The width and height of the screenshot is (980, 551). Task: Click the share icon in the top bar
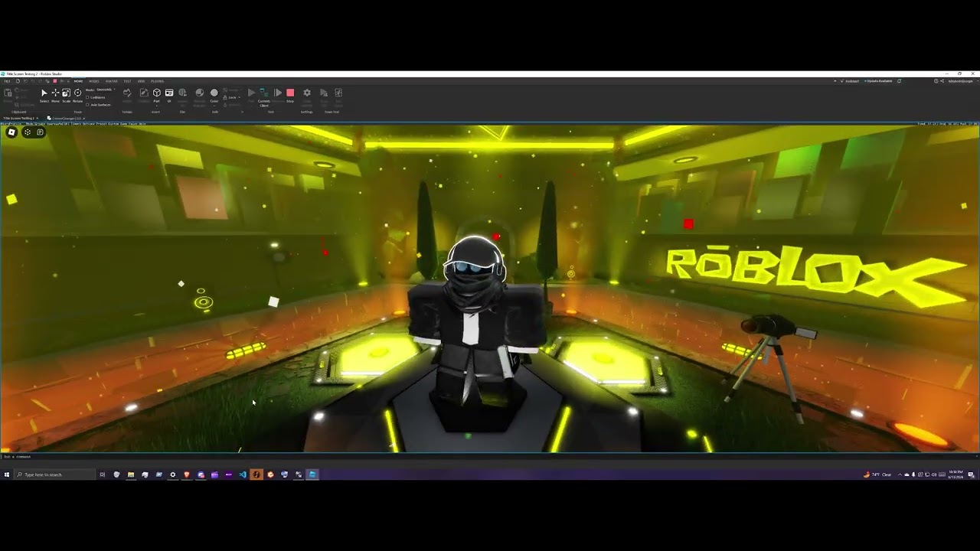pos(942,81)
